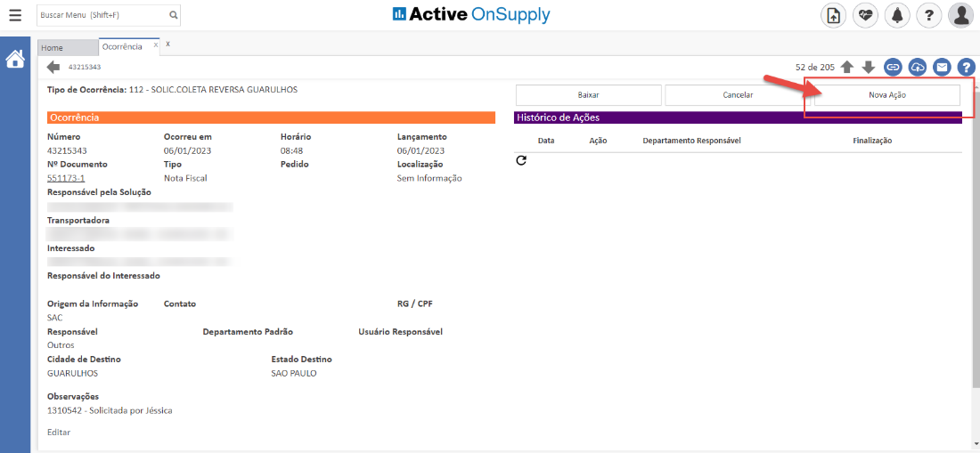The width and height of the screenshot is (980, 453).
Task: Click the blue link chain icon
Action: coord(893,67)
